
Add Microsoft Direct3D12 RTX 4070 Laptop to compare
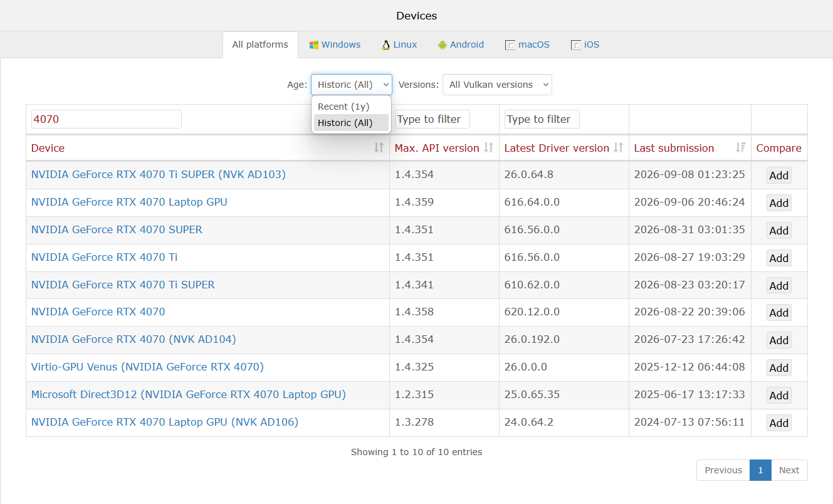click(778, 396)
